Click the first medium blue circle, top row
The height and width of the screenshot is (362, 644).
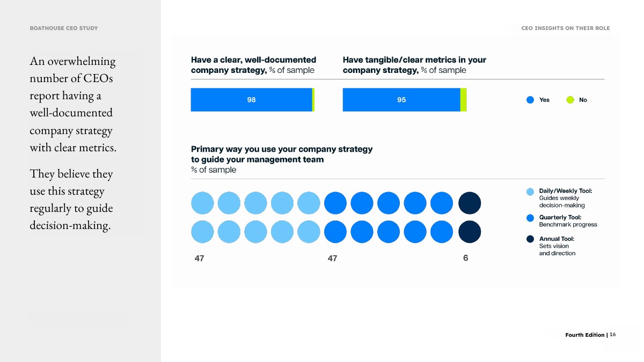(335, 203)
